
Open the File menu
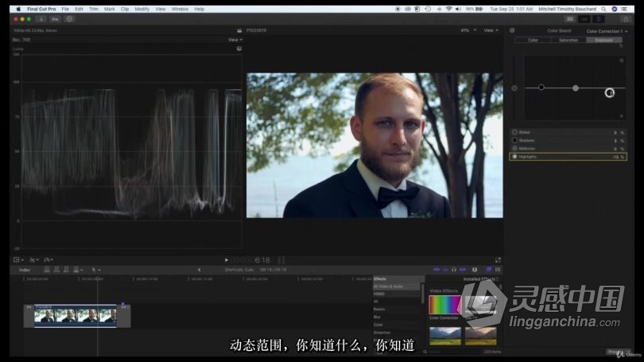point(65,9)
